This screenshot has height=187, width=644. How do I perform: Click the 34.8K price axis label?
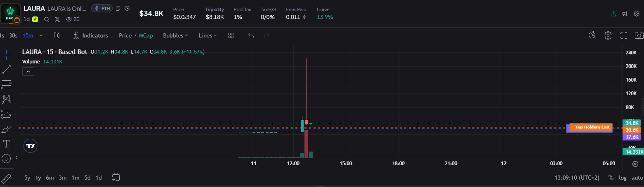pos(632,123)
